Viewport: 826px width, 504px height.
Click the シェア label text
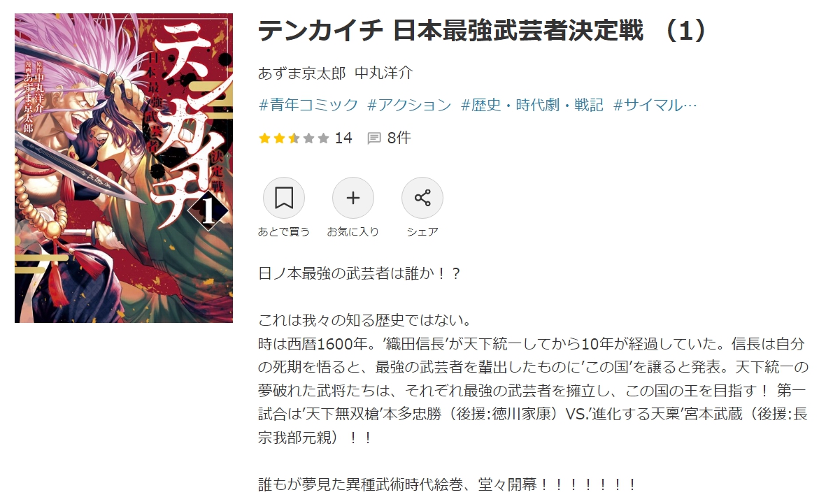(422, 231)
